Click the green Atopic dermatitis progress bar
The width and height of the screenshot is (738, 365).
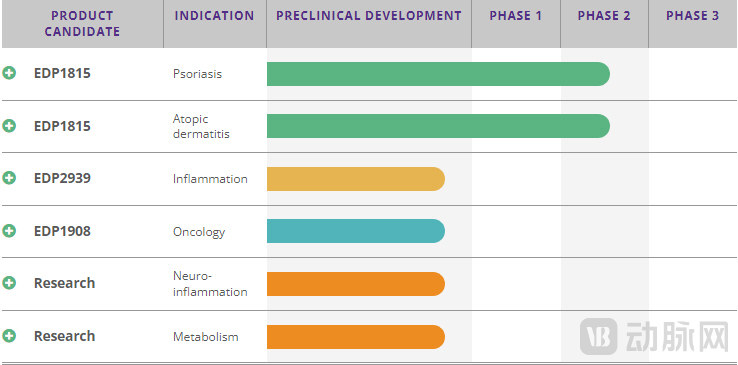tap(438, 126)
